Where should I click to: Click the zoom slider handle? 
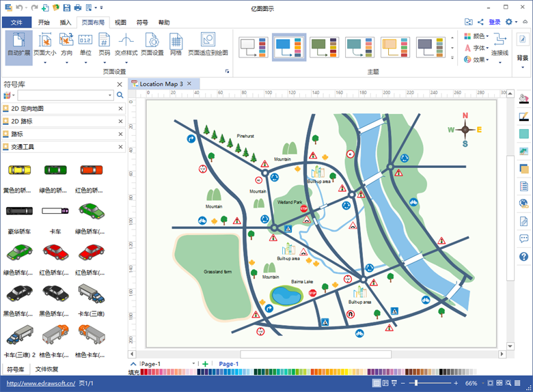415,383
